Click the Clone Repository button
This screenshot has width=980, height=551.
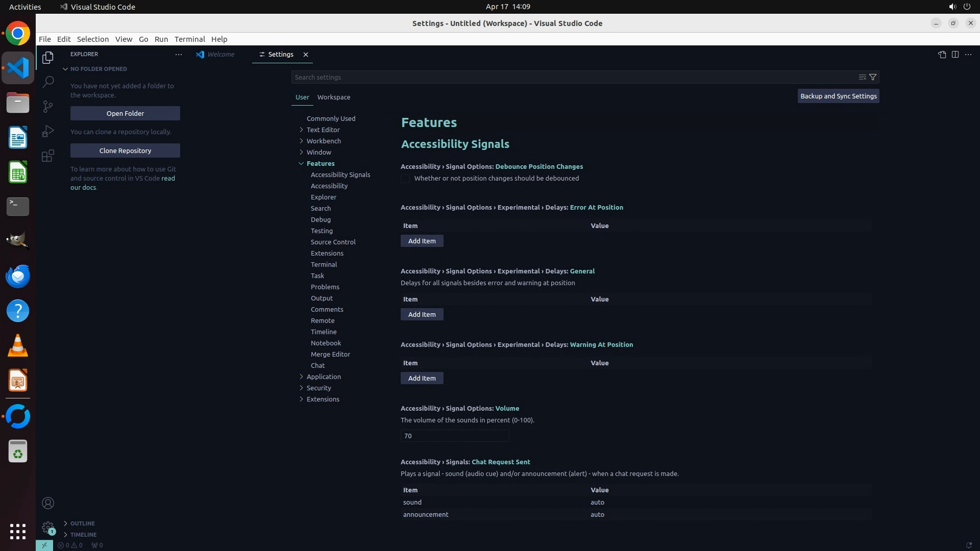(x=125, y=151)
